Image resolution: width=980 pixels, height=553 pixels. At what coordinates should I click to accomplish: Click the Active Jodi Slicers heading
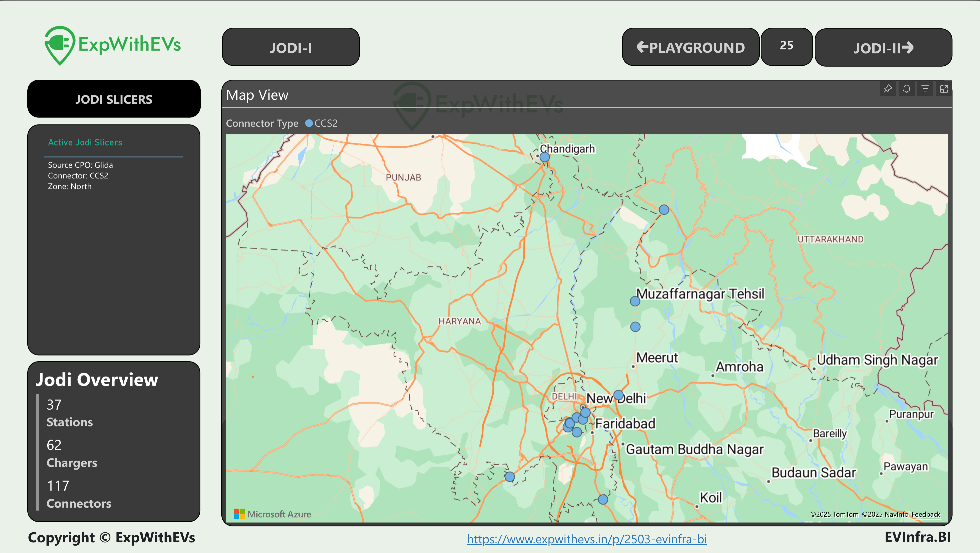click(85, 142)
